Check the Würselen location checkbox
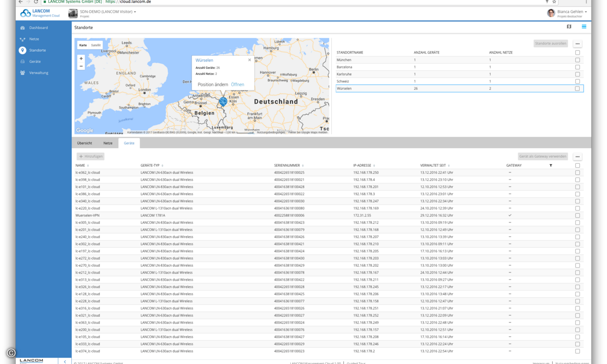 click(577, 88)
